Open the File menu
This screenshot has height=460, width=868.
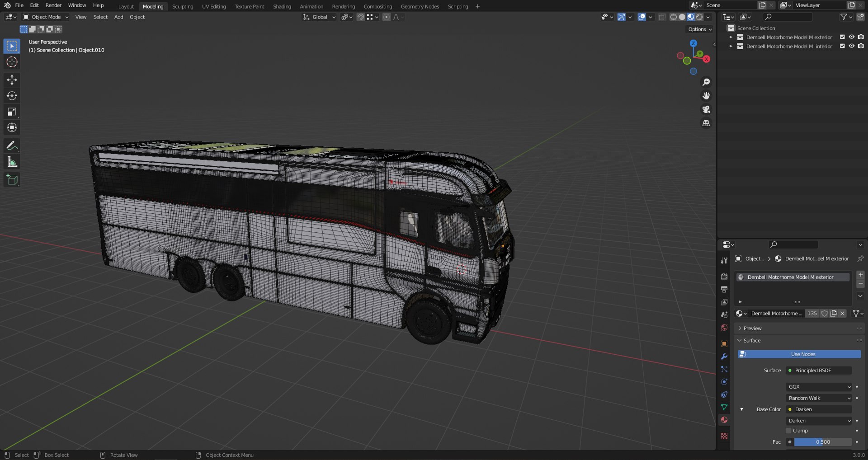[x=19, y=5]
